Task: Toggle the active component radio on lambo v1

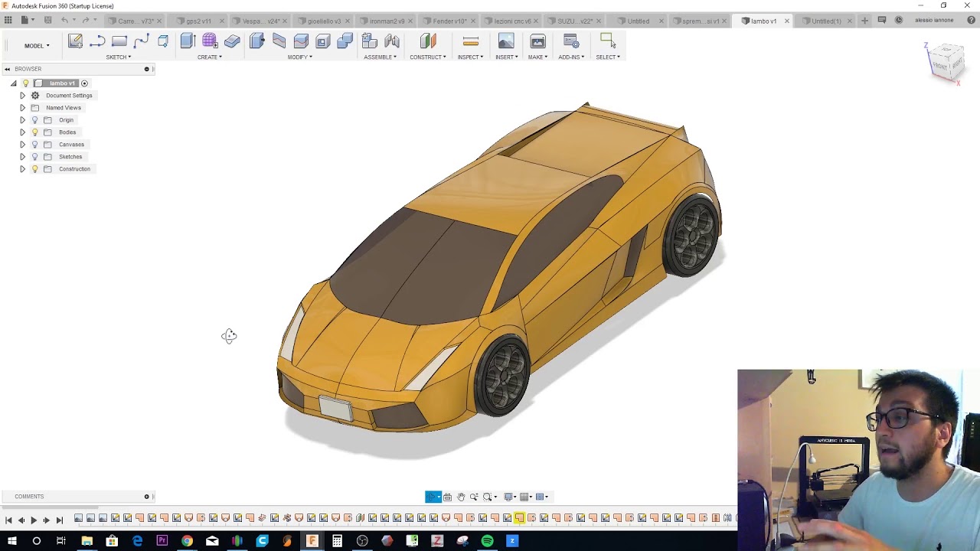Action: (x=84, y=83)
